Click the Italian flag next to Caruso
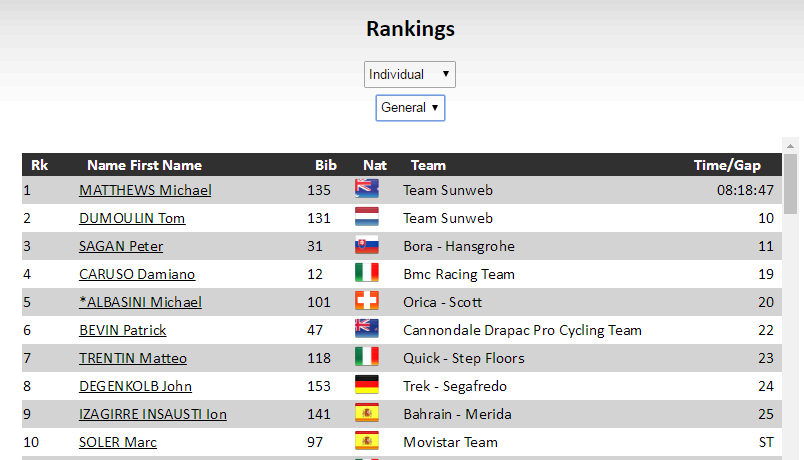 366,273
